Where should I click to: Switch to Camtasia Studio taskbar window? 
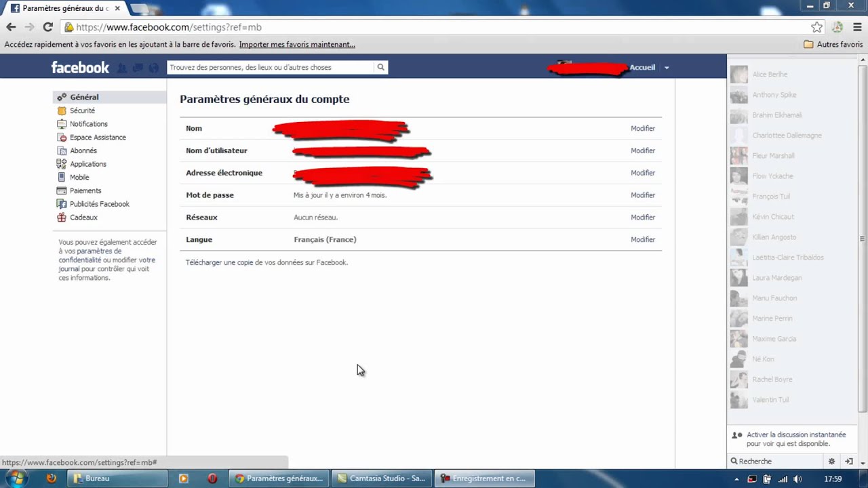(382, 479)
